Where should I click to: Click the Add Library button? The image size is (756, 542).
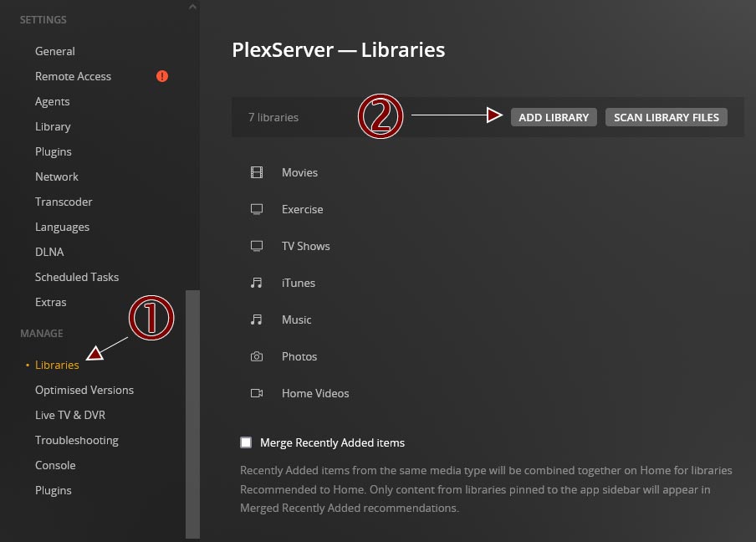tap(554, 117)
